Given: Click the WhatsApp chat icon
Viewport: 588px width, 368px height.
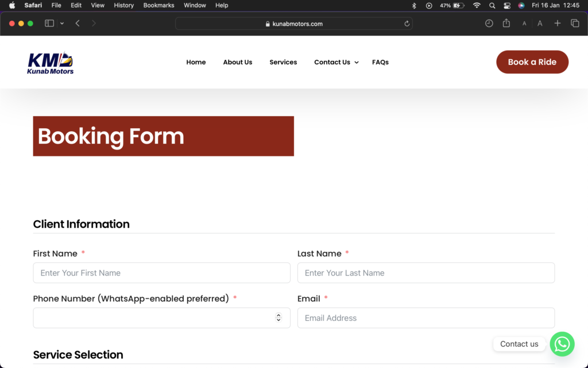Looking at the screenshot, I should coord(562,344).
